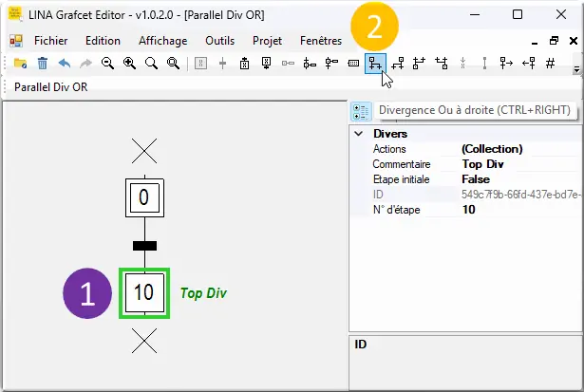584x392 pixels.
Task: Click the grayed redo arrow
Action: (86, 64)
